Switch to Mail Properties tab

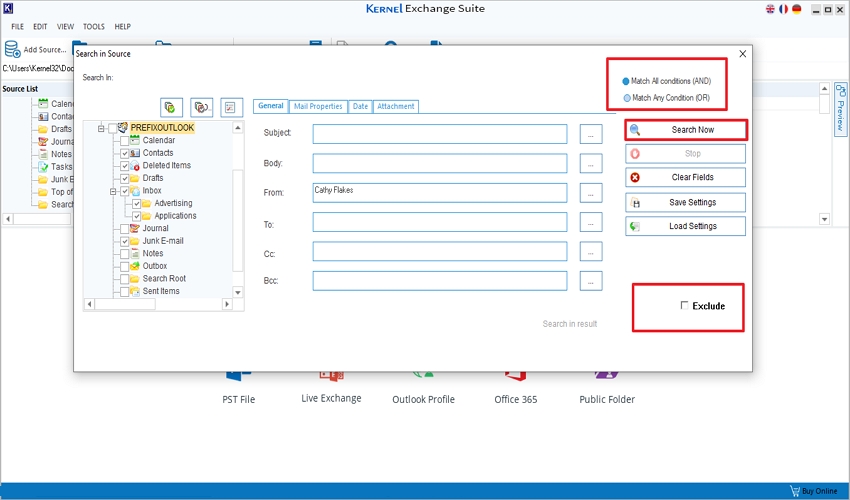[318, 106]
